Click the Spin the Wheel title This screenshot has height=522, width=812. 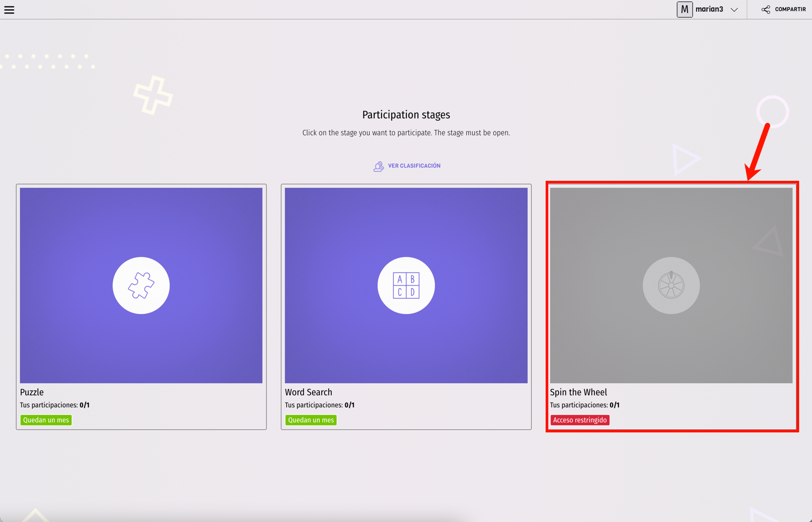pyautogui.click(x=578, y=392)
